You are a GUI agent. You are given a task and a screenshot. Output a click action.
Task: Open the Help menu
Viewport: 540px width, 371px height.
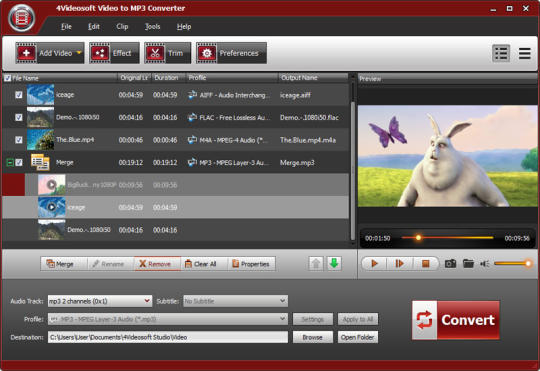[x=184, y=27]
